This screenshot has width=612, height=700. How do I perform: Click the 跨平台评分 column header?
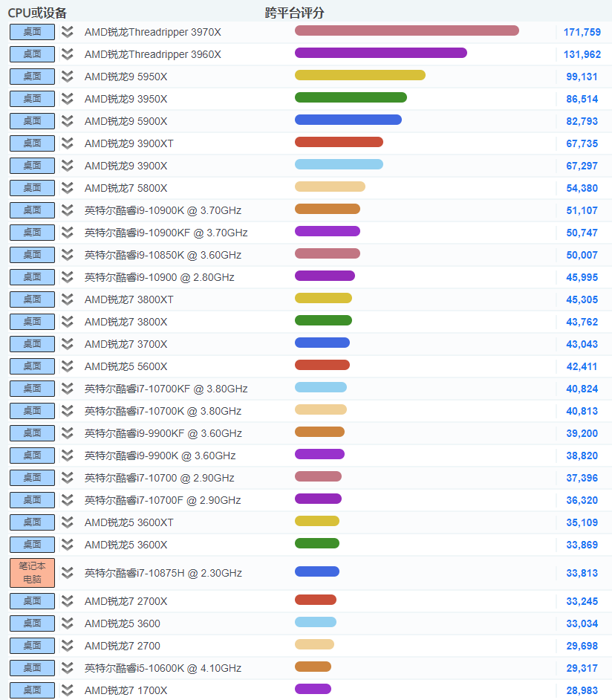point(294,13)
